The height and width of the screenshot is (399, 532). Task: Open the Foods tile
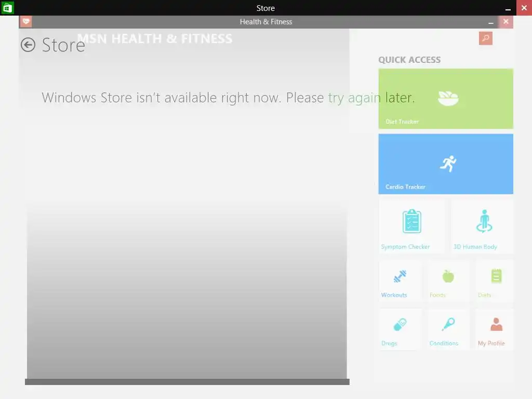[x=448, y=281]
